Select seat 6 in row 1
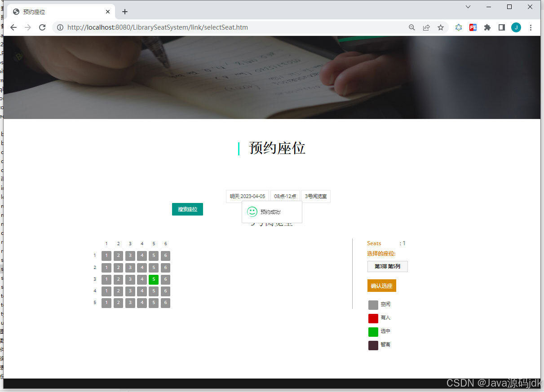Image resolution: width=544 pixels, height=392 pixels. coord(165,256)
